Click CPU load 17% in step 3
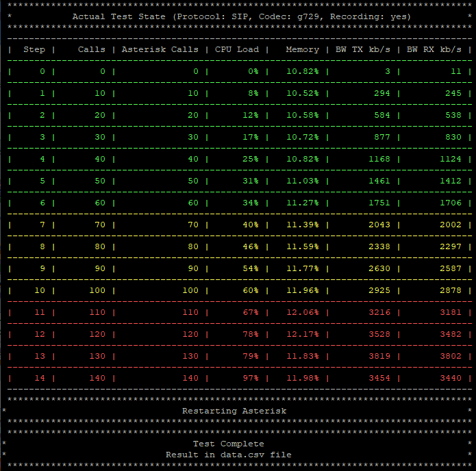Viewport: 476px width, 471px height. click(x=251, y=137)
